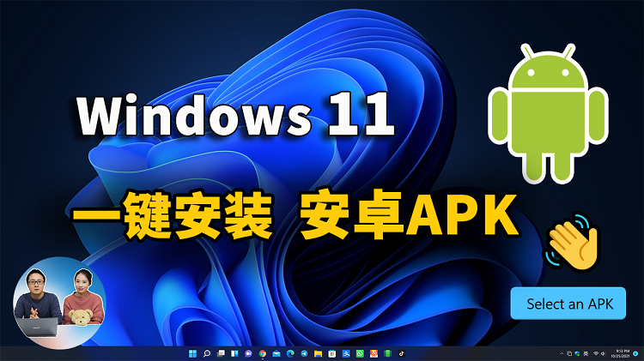Open Windows Security shield tray icon
644x361 pixels.
click(578, 353)
